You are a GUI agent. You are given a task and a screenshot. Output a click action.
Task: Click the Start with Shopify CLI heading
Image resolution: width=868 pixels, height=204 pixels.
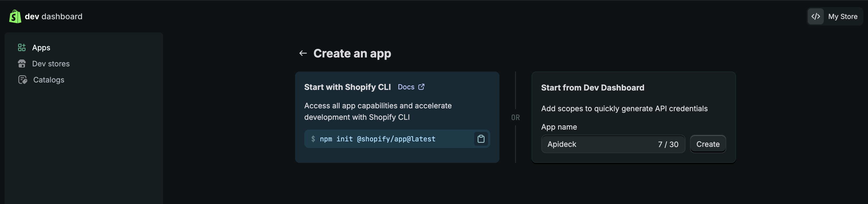point(347,87)
